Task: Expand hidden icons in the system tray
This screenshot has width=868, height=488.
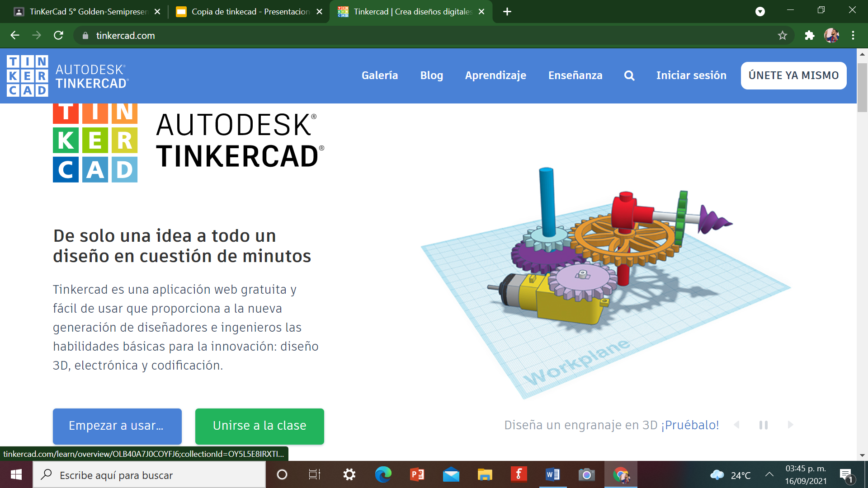Action: 770,475
